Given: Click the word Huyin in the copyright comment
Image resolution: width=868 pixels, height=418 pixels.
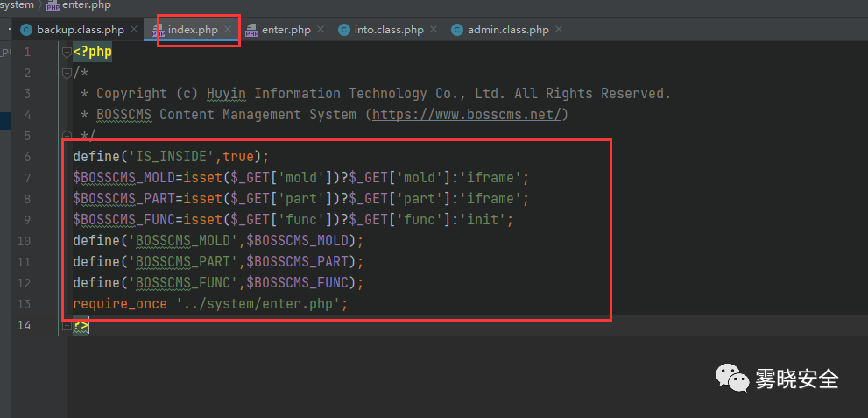Looking at the screenshot, I should coord(226,94).
